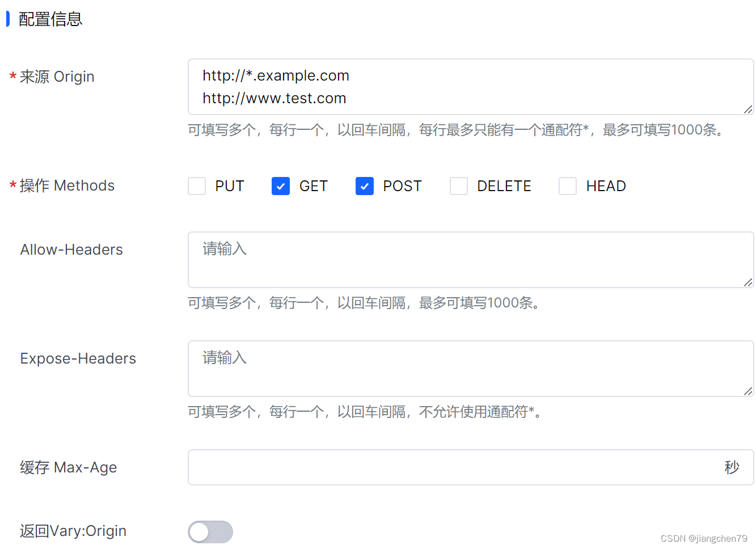Click the red asterisk beside 操作 Methods
The width and height of the screenshot is (756, 549).
coord(13,185)
